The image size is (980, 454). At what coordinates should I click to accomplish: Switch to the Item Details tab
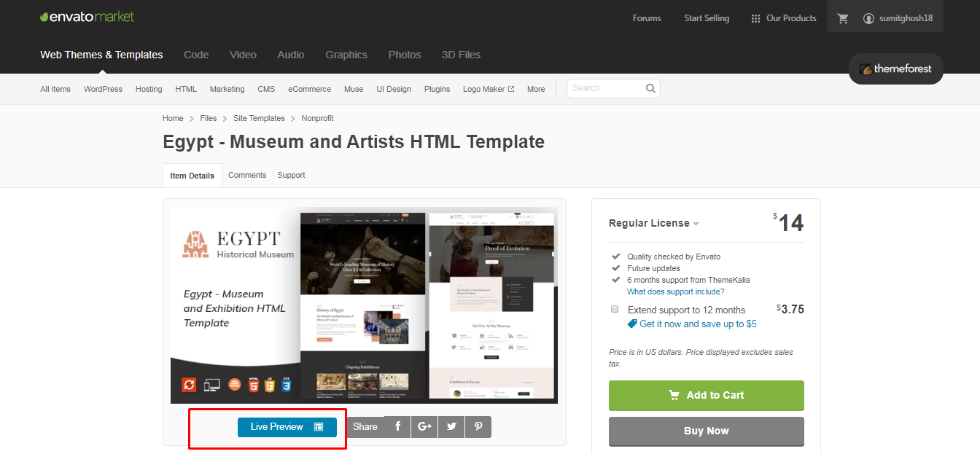(x=192, y=176)
